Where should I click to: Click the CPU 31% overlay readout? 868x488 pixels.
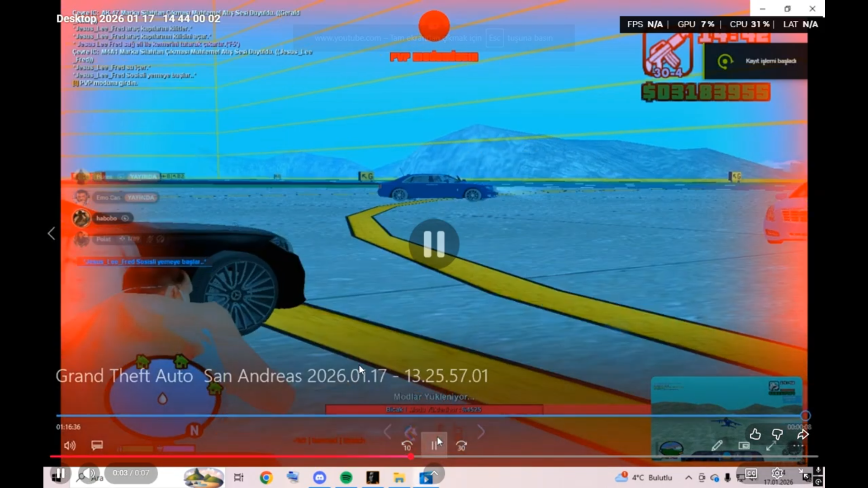coord(749,24)
